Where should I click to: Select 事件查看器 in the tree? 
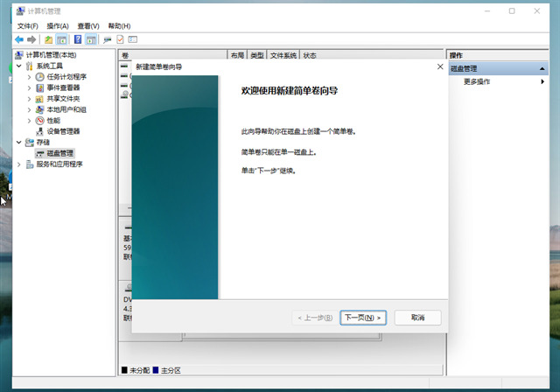click(63, 87)
